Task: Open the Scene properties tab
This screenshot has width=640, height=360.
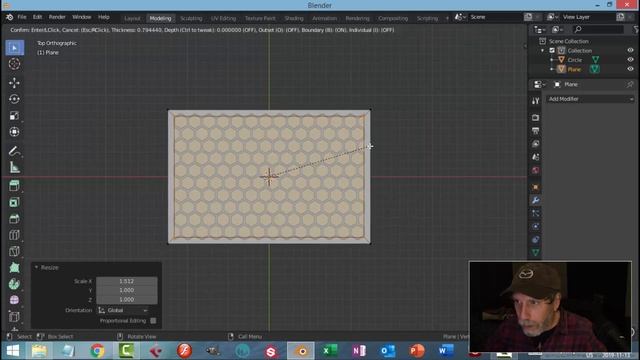Action: pyautogui.click(x=536, y=157)
